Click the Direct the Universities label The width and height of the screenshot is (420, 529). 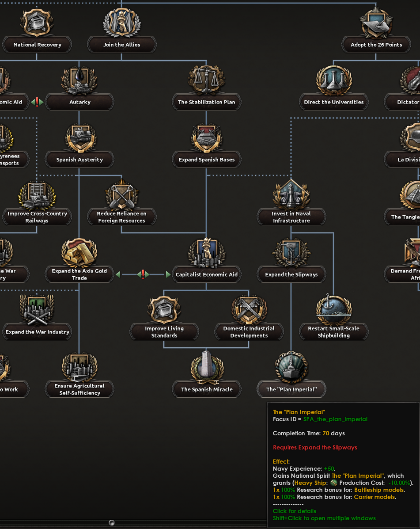tap(334, 102)
